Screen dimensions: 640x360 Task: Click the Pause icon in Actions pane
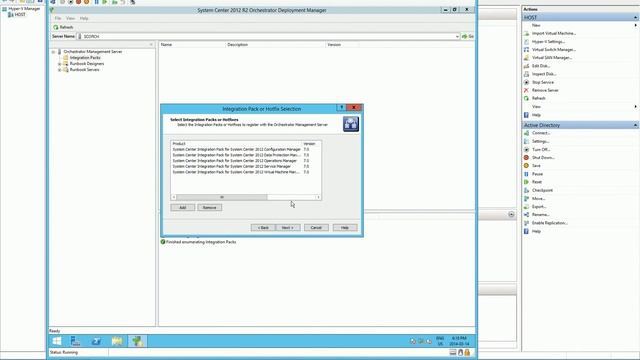point(526,174)
